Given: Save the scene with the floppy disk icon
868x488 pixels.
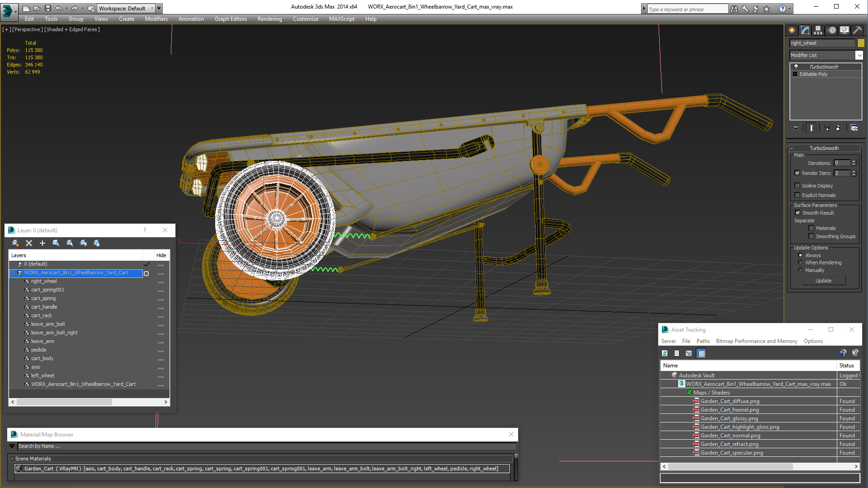Looking at the screenshot, I should (47, 8).
